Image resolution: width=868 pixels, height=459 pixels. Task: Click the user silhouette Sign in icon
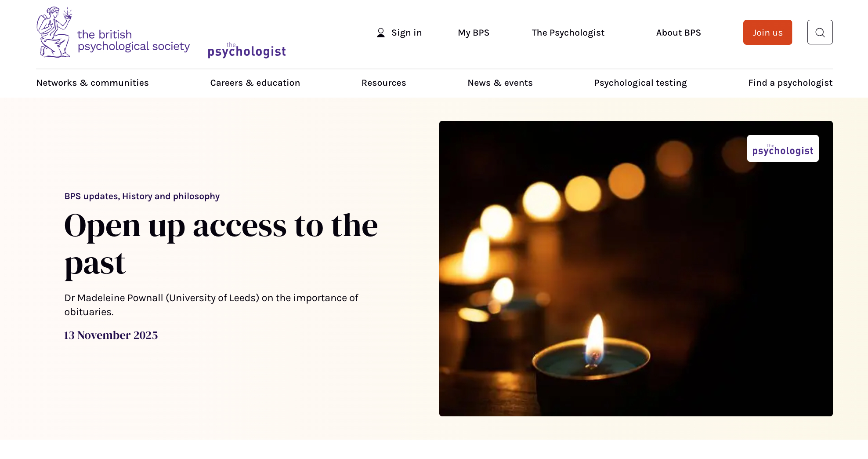click(x=381, y=33)
